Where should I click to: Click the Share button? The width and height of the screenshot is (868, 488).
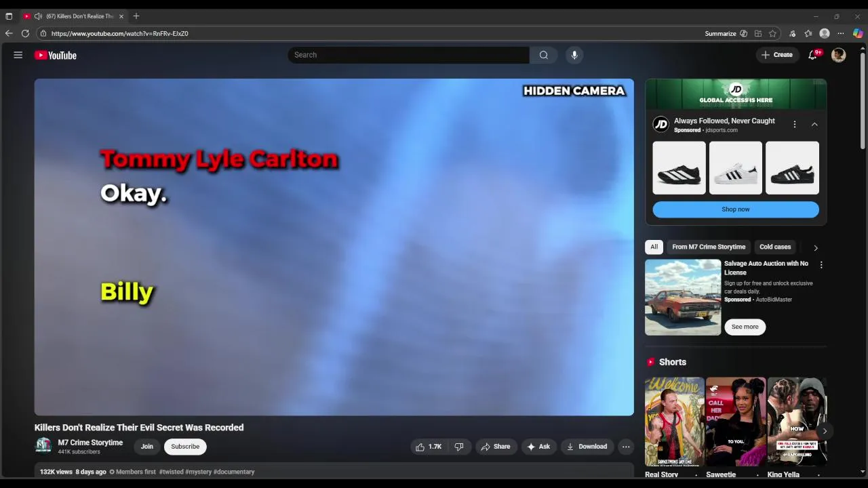point(496,447)
